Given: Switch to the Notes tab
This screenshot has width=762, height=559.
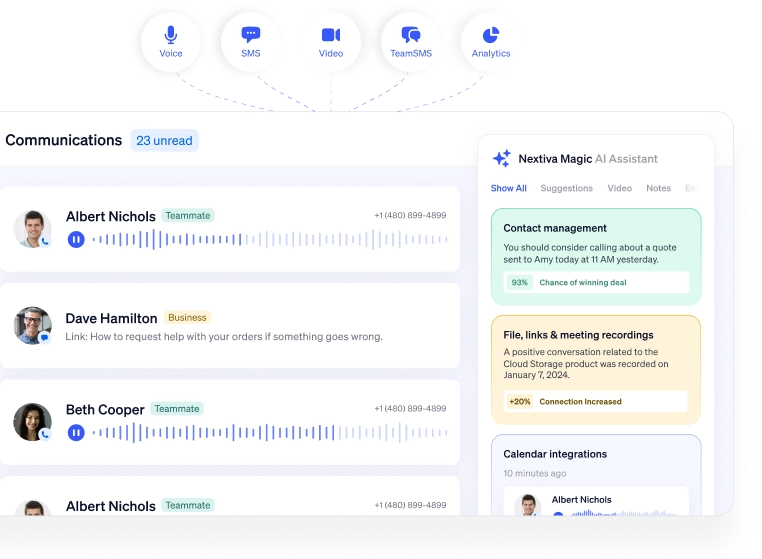Looking at the screenshot, I should 658,188.
